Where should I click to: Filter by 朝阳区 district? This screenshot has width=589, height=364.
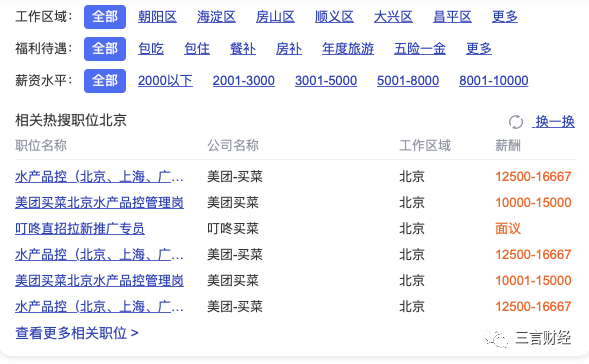click(157, 17)
